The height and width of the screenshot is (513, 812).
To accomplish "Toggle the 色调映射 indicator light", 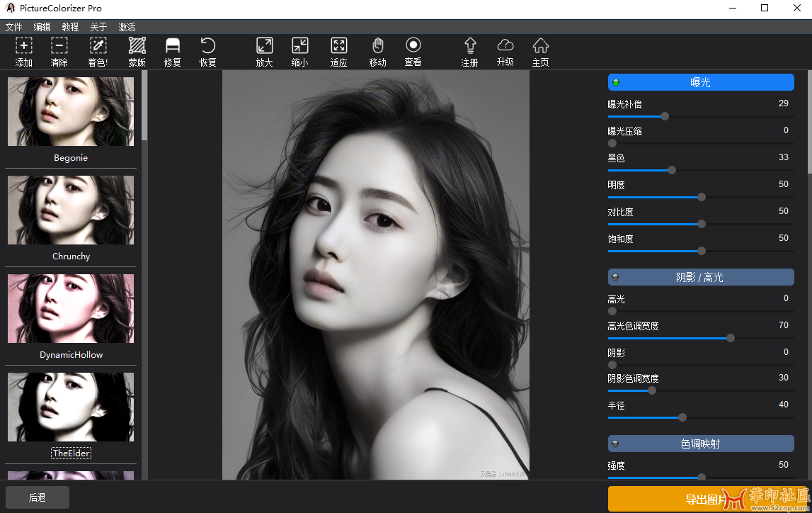I will 615,444.
